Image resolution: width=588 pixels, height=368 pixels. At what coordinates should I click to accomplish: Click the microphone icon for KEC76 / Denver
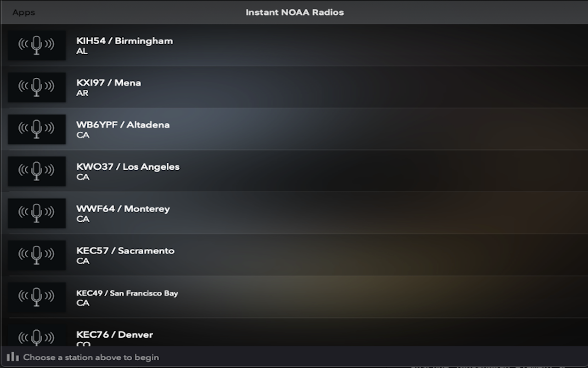[37, 336]
